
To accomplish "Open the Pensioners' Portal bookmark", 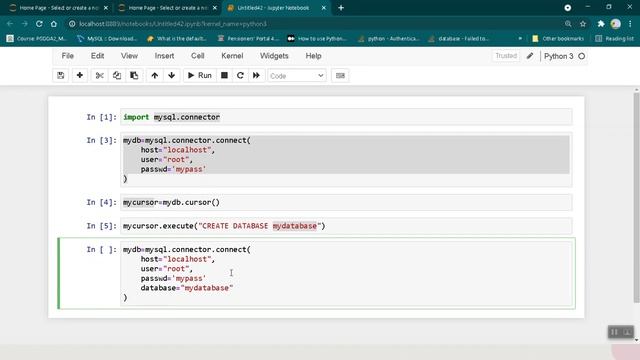I will coord(248,39).
